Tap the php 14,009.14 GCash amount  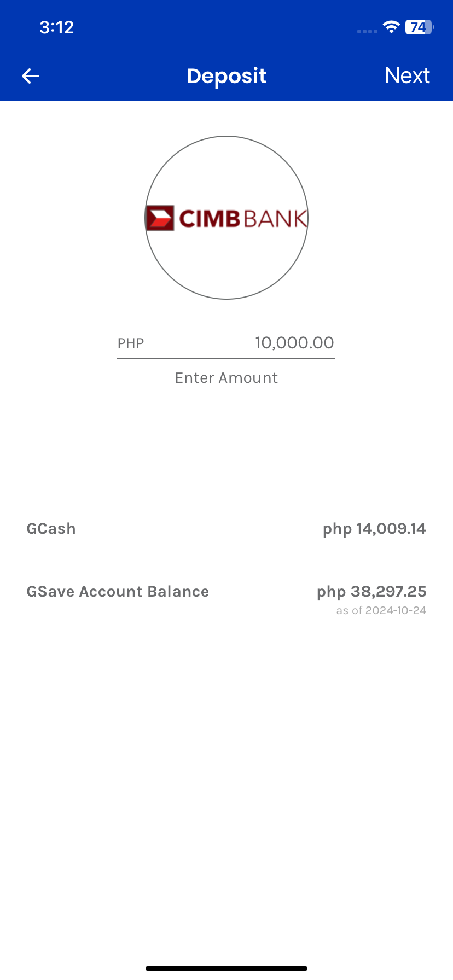[x=374, y=529]
